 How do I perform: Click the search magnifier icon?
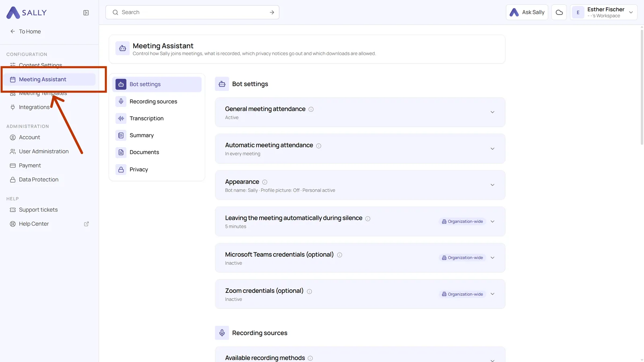116,12
